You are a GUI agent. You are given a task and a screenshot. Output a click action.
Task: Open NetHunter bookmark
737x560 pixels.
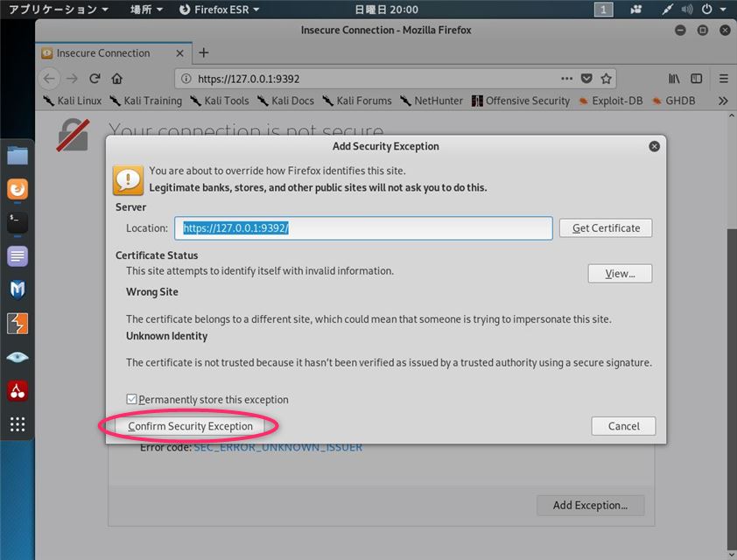click(432, 101)
